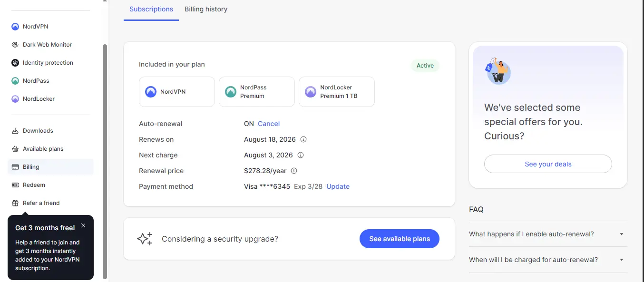Image resolution: width=644 pixels, height=282 pixels.
Task: Select the Identity protection shield icon
Action: [15, 63]
